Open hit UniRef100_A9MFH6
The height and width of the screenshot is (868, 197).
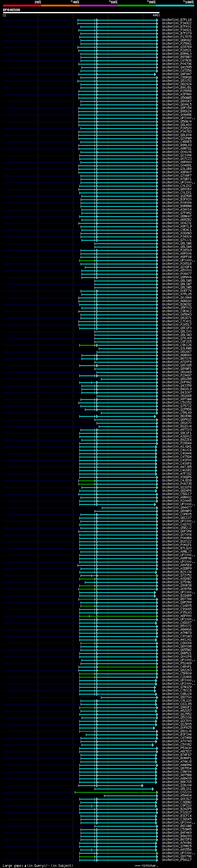176,558
